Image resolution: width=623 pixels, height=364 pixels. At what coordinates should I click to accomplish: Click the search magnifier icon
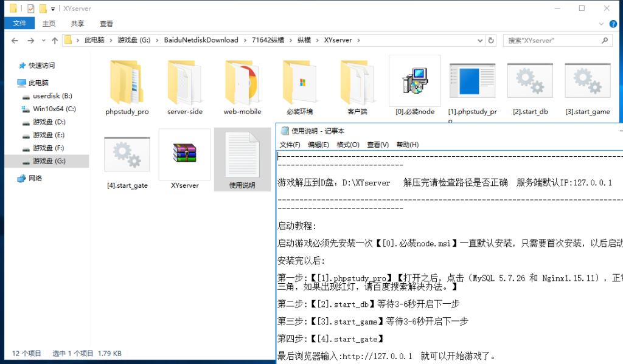tap(605, 41)
